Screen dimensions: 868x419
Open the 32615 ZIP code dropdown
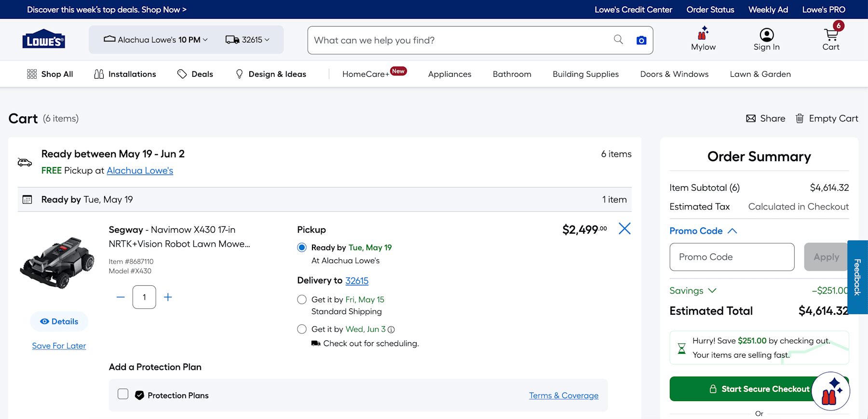coord(247,40)
